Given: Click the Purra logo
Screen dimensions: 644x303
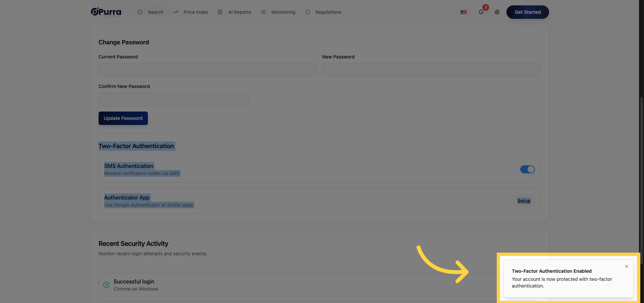Looking at the screenshot, I should tap(106, 12).
